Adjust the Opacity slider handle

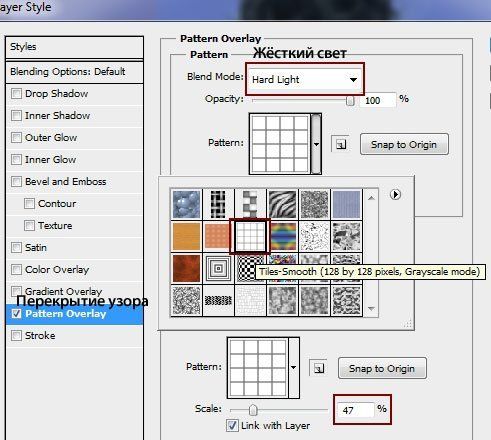click(350, 100)
